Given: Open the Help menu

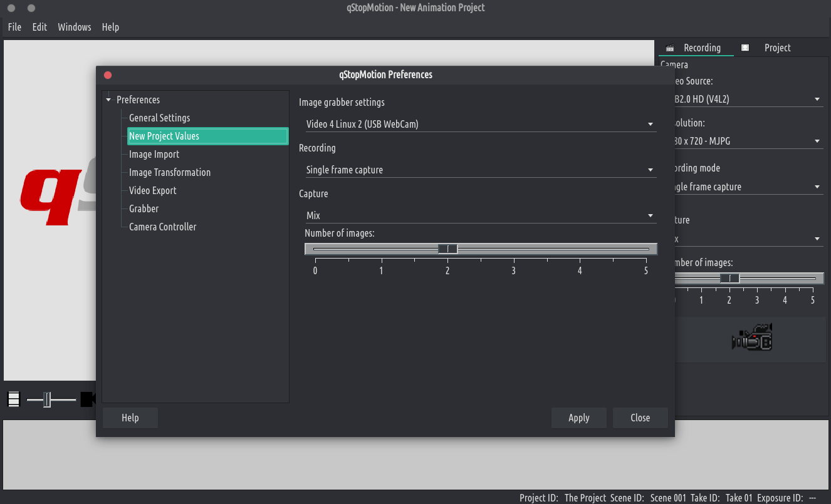Looking at the screenshot, I should 110,27.
